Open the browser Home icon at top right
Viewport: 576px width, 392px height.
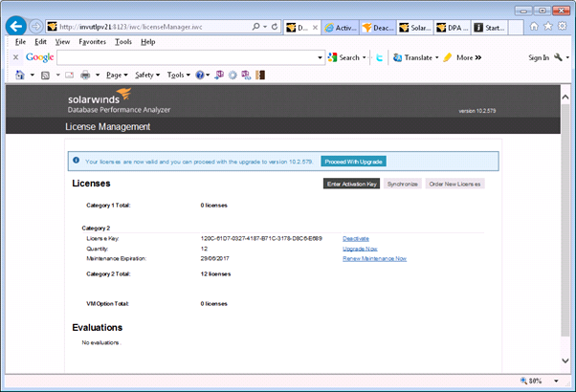[x=534, y=26]
